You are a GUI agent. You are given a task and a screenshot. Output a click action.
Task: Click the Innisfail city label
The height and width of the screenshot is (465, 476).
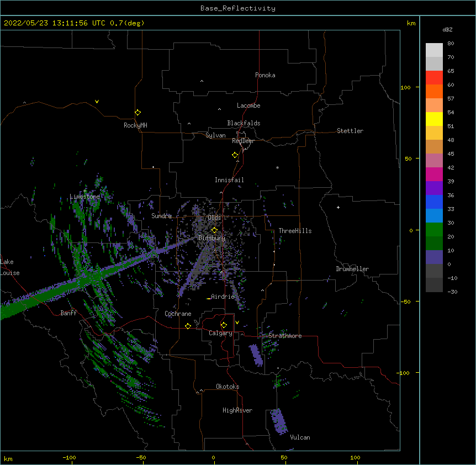(229, 180)
